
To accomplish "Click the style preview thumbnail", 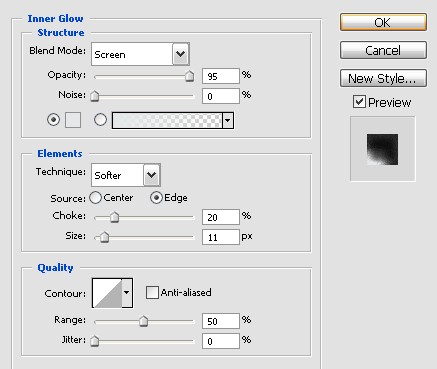I will 382,149.
